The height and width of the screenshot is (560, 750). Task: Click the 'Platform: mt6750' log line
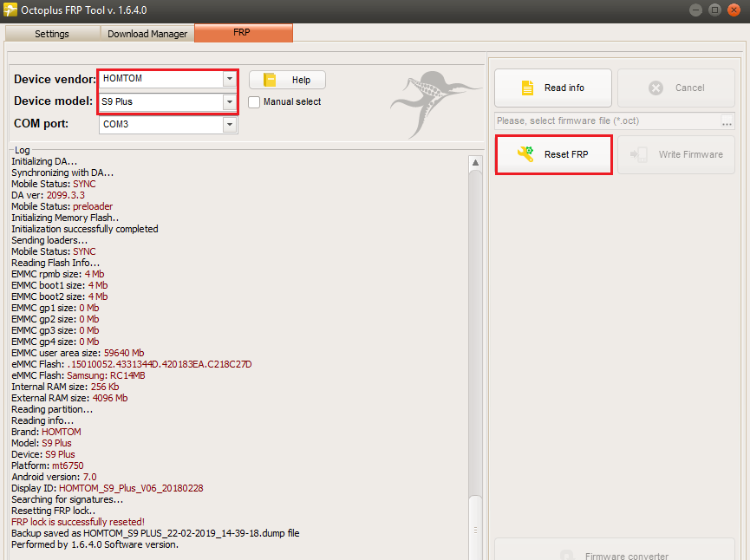pyautogui.click(x=48, y=466)
